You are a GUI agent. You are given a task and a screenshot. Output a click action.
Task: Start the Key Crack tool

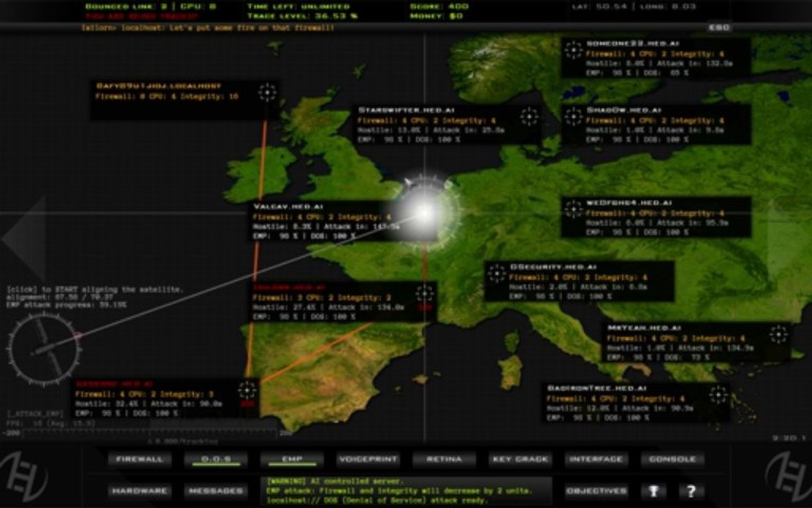click(x=520, y=459)
